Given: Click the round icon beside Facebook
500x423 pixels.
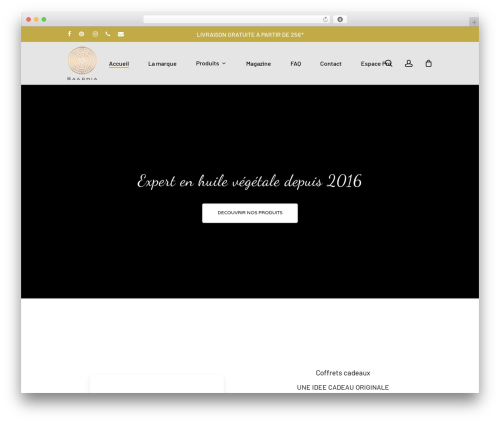Looking at the screenshot, I should point(82,34).
